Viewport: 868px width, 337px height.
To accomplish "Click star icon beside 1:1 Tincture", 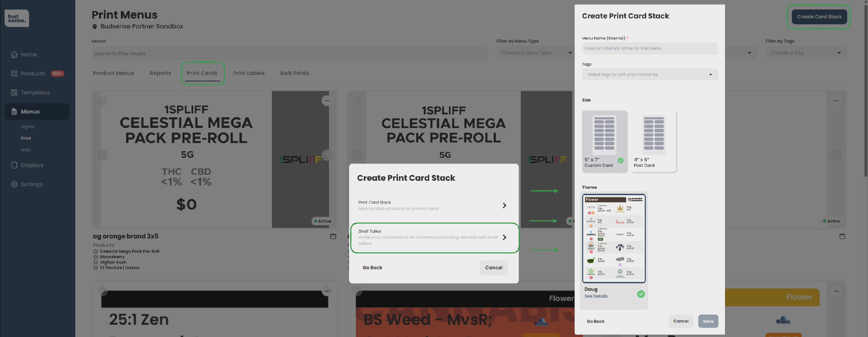I will pyautogui.click(x=96, y=268).
